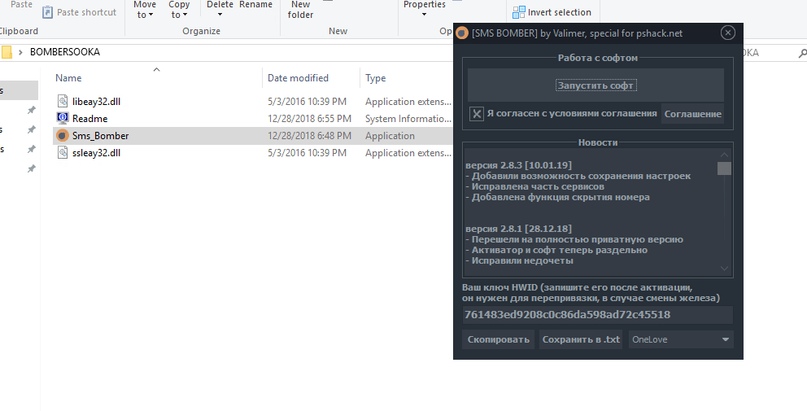Click the Paste shortcut icon
Viewport: 807px width, 411px height.
[48, 12]
